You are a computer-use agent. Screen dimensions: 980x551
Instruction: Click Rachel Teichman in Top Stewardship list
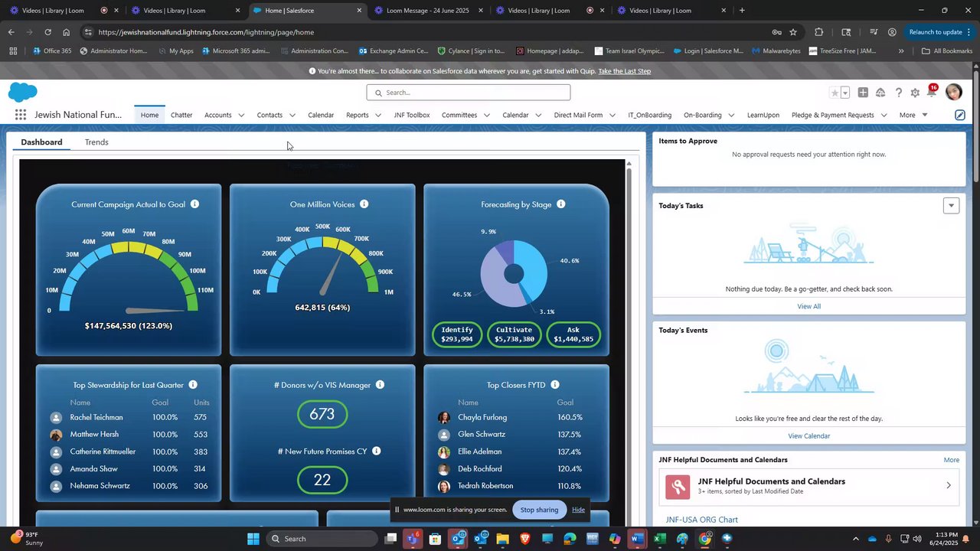96,417
